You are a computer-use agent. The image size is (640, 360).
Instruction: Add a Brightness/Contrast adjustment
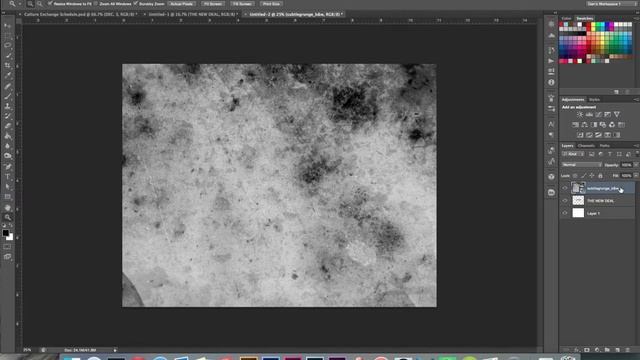[580, 115]
